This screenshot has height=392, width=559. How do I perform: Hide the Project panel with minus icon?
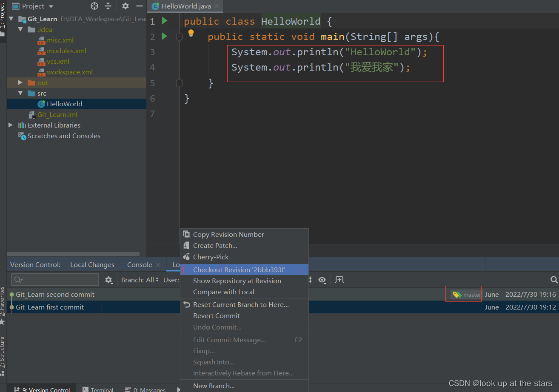[139, 6]
